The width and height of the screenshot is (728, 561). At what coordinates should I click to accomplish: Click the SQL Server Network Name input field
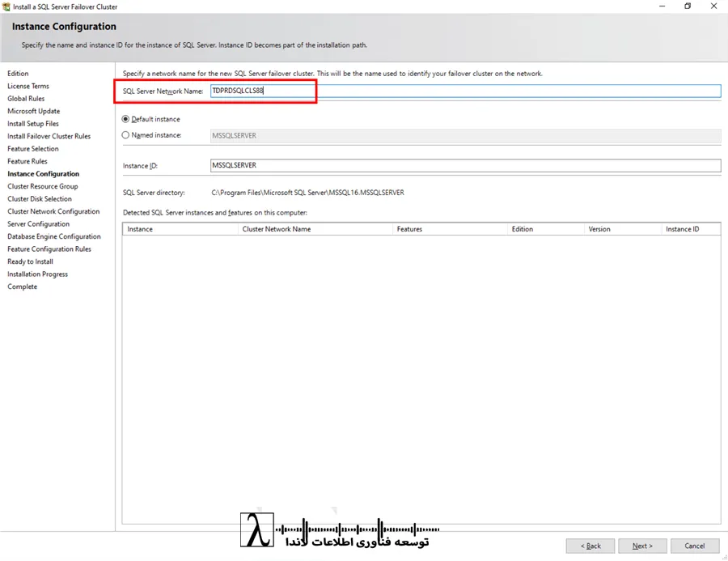(x=465, y=91)
